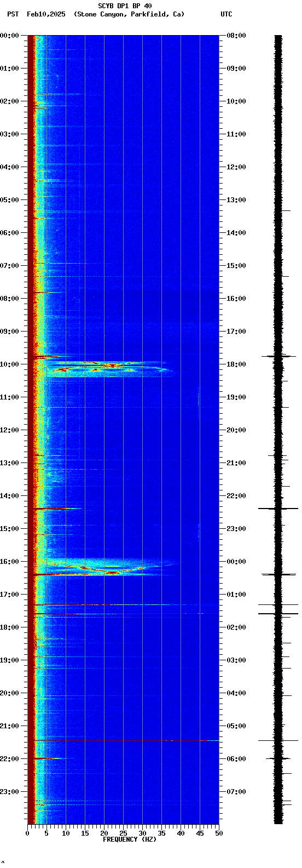Click the PST axis label "12:00"

pyautogui.click(x=10, y=430)
